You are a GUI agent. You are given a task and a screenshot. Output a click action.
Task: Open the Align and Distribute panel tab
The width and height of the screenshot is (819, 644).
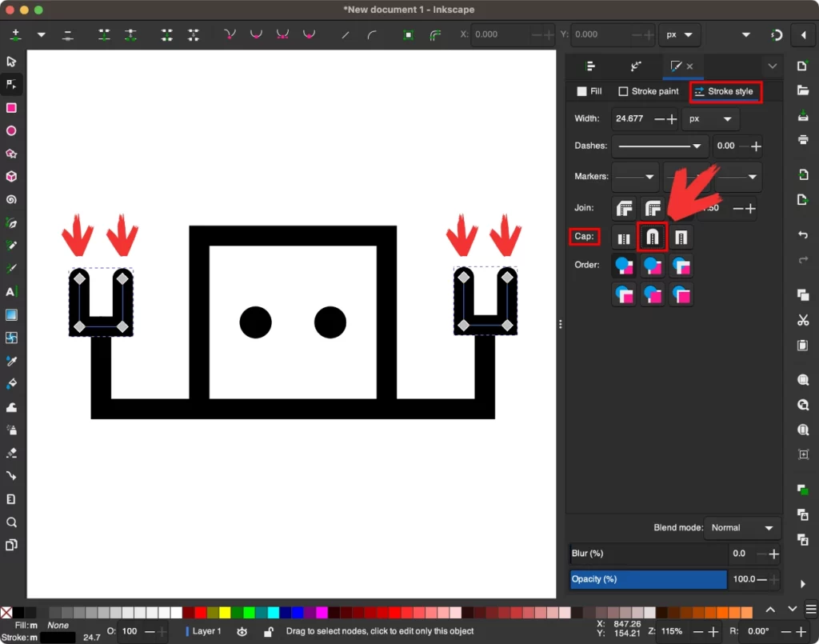(x=590, y=66)
